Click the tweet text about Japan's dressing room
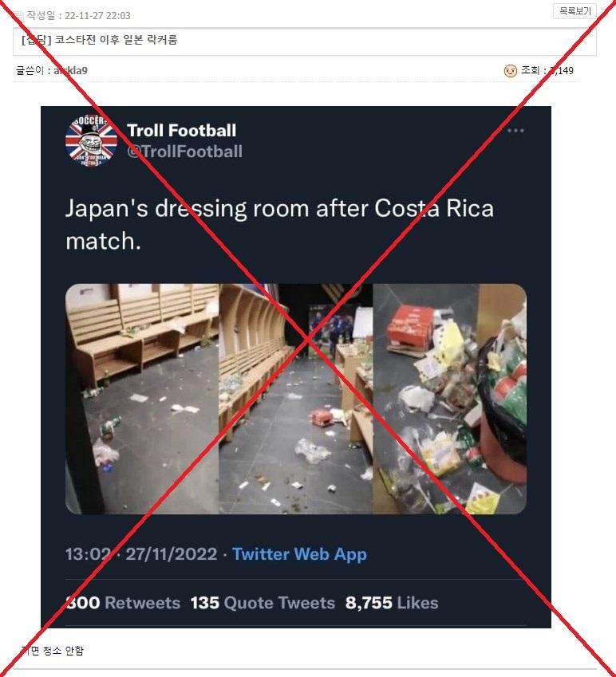The width and height of the screenshot is (616, 677). click(x=279, y=225)
